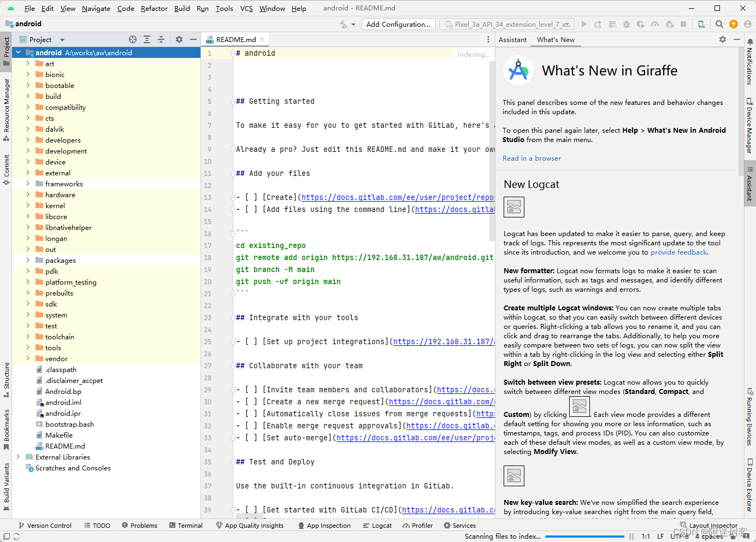Expand the kernel folder
756x542 pixels.
[x=28, y=205]
